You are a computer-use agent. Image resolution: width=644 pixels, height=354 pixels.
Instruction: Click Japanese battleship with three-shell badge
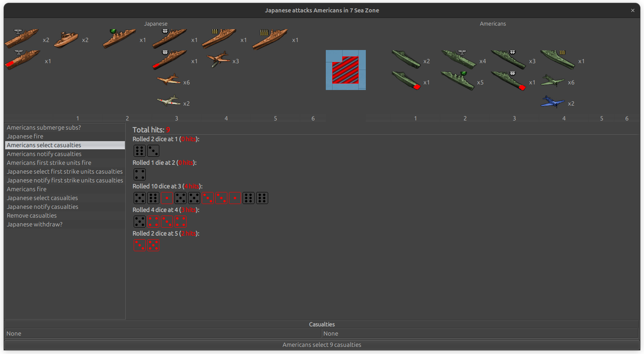pyautogui.click(x=219, y=38)
